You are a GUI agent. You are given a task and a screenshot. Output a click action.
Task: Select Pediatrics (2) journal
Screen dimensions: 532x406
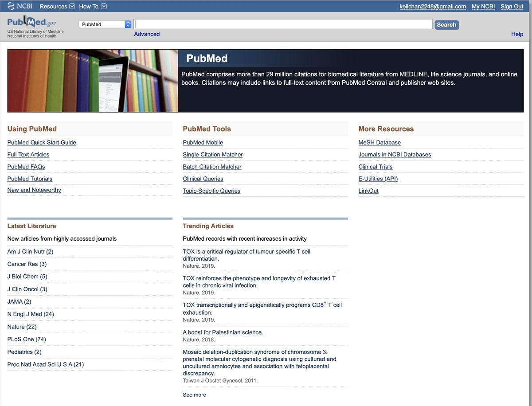coord(24,351)
